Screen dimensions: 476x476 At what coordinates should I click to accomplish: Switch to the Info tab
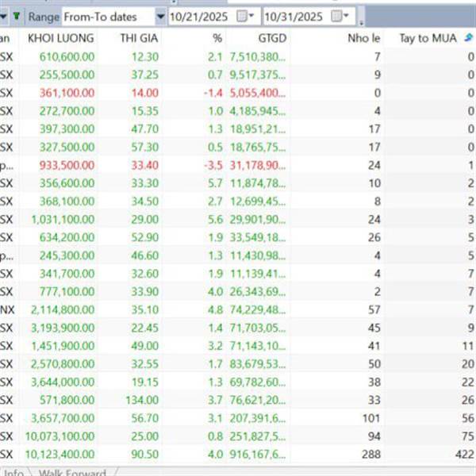(x=14, y=472)
